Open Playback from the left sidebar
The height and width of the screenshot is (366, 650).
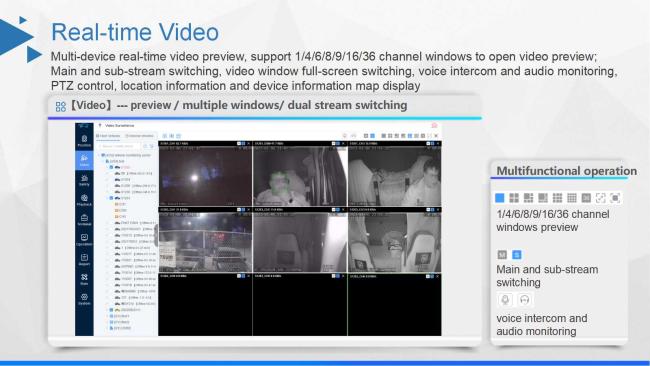point(84,200)
